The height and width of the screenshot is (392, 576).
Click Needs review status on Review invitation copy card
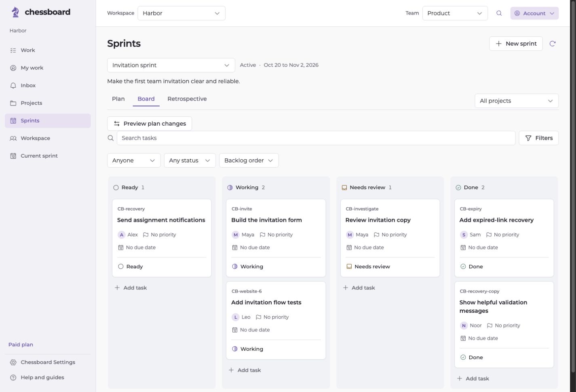point(368,267)
